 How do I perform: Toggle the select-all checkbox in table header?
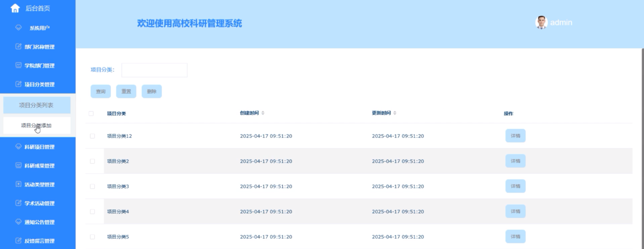point(91,114)
